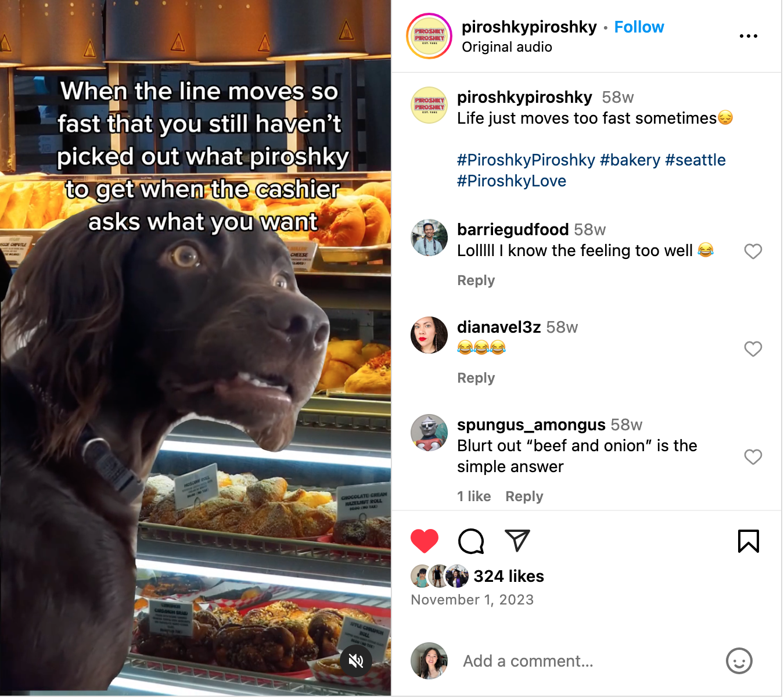
Task: Click the Add a comment field
Action: pyautogui.click(x=581, y=661)
